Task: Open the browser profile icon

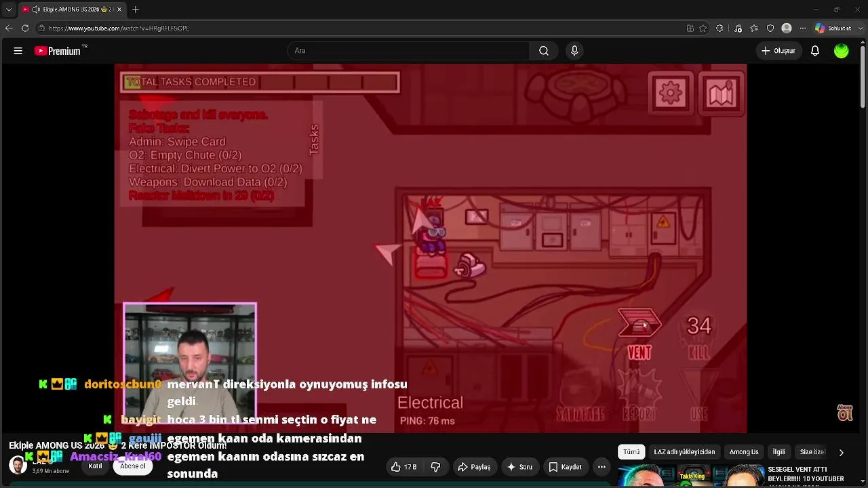Action: [787, 28]
